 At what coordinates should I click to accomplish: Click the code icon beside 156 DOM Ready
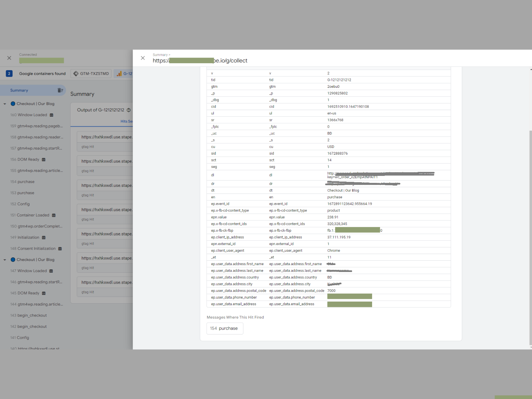click(x=44, y=159)
